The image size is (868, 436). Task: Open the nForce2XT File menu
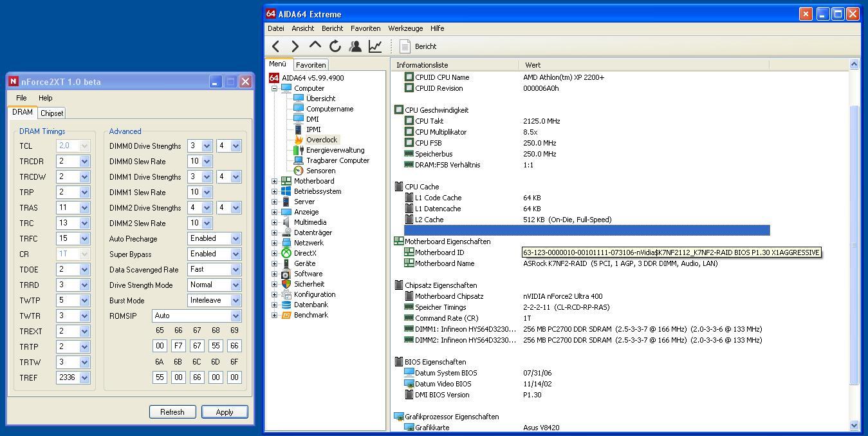[x=21, y=98]
